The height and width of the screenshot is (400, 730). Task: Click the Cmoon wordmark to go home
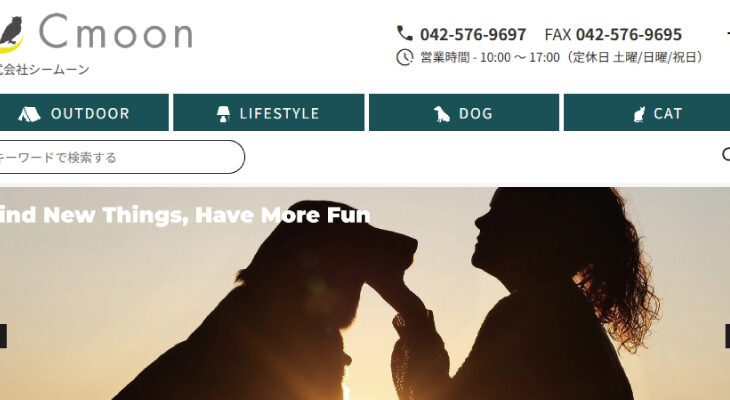click(115, 32)
